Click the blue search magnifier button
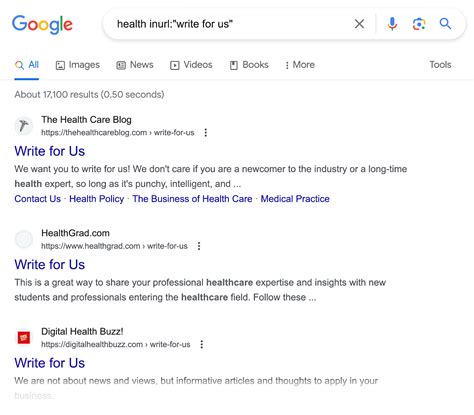The width and height of the screenshot is (474, 415). 445,24
